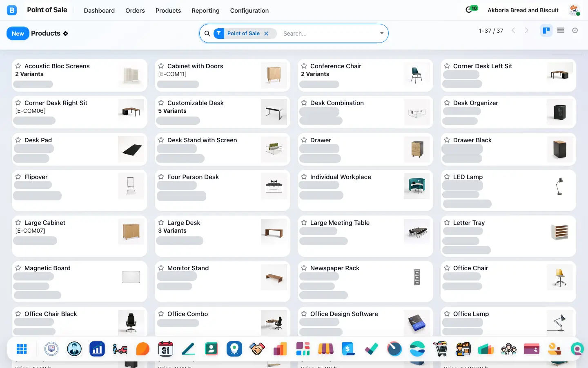Click the New product button
Image resolution: width=588 pixels, height=368 pixels.
(x=18, y=34)
